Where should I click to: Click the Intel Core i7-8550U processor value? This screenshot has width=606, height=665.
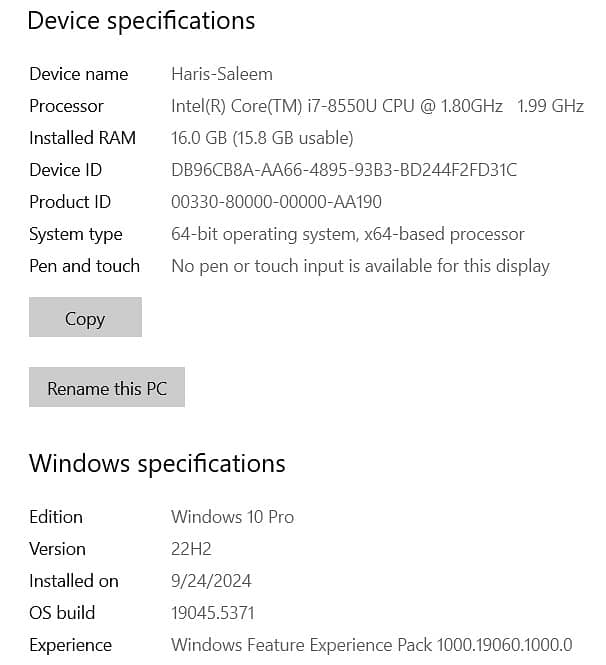(x=376, y=106)
